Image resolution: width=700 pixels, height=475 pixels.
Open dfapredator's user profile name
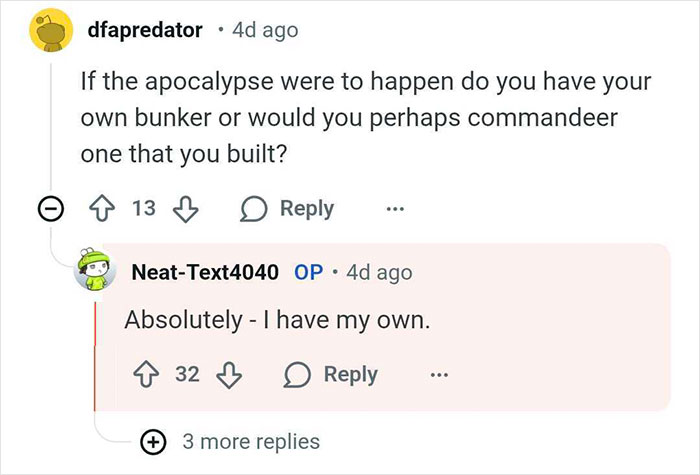tap(145, 30)
